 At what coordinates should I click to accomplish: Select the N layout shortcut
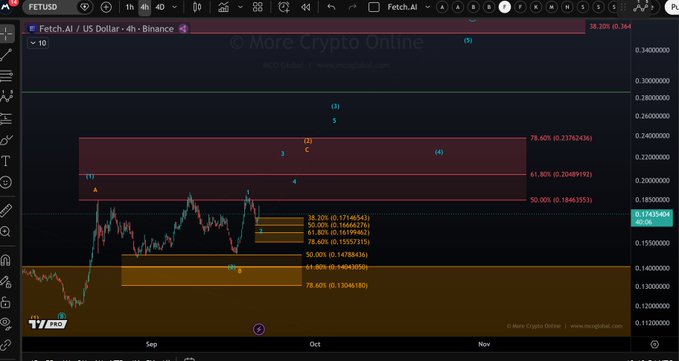tap(567, 6)
